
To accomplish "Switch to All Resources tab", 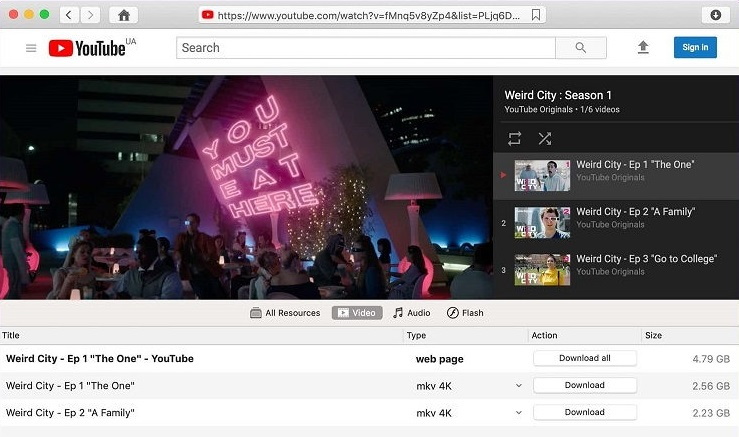I will coord(285,313).
